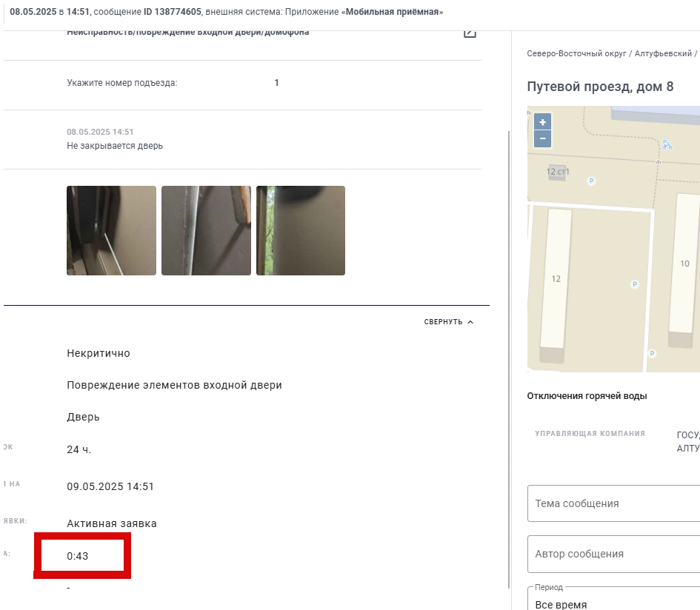
Task: Click the parking icon between buildings 12 and 10
Action: 634,284
